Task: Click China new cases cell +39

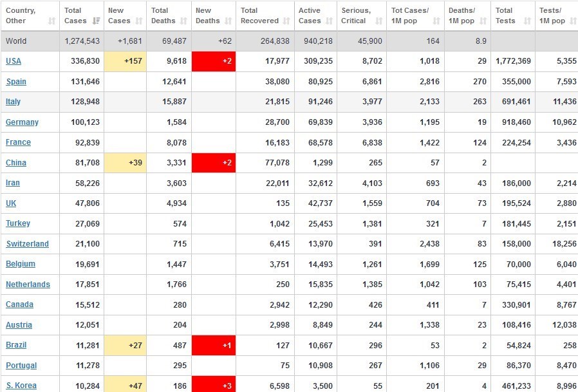Action: coord(126,163)
